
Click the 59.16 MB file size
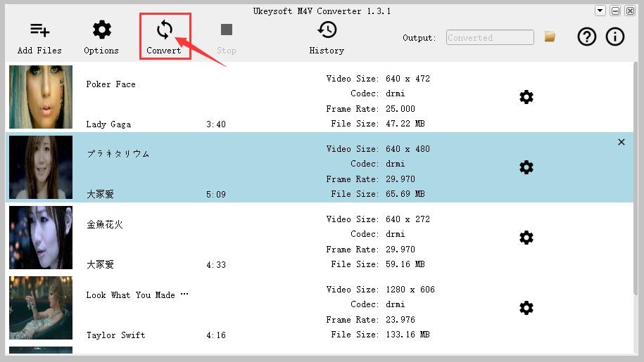405,264
